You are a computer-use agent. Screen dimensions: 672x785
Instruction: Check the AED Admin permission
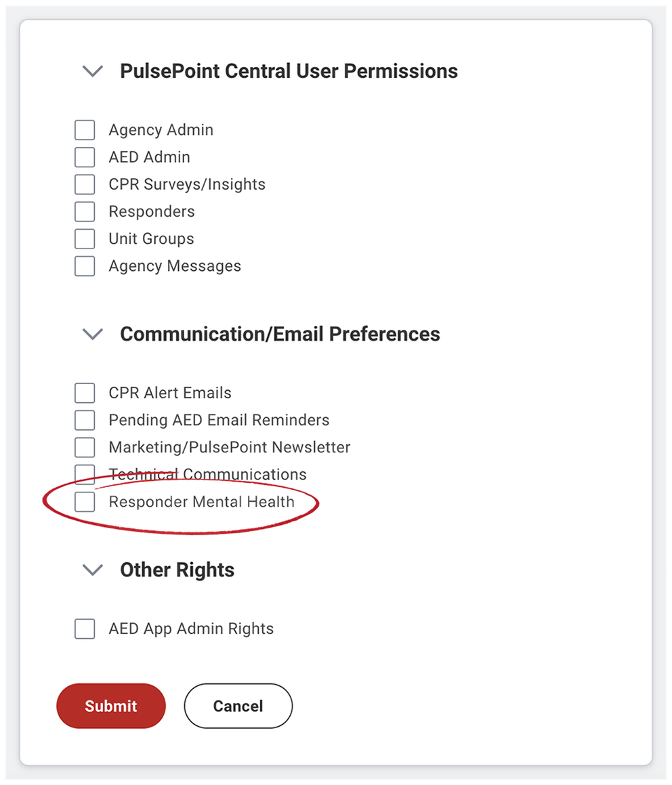(84, 156)
